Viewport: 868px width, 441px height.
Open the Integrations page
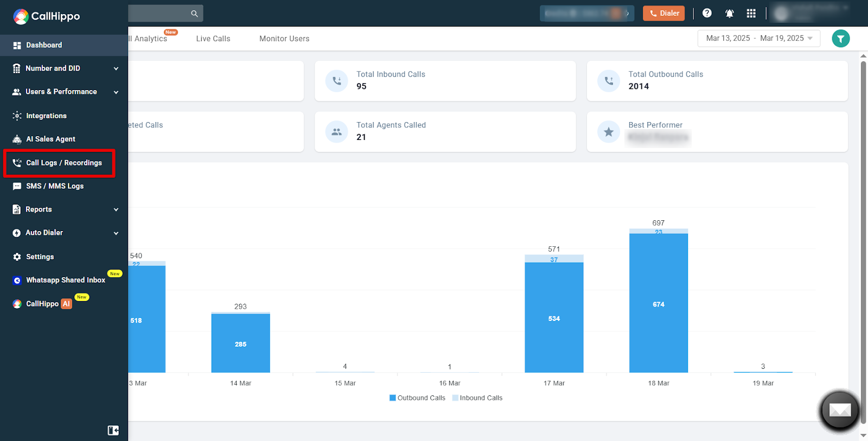pyautogui.click(x=46, y=116)
